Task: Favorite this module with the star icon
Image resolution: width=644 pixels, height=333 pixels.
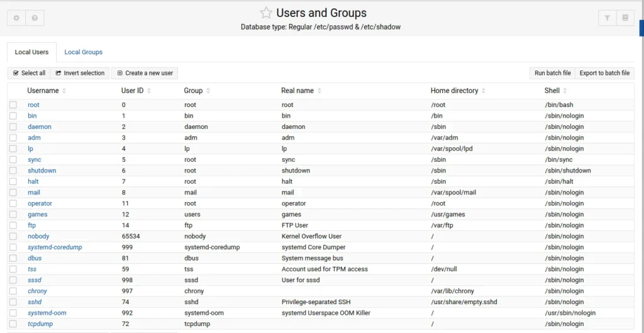Action: [x=266, y=13]
